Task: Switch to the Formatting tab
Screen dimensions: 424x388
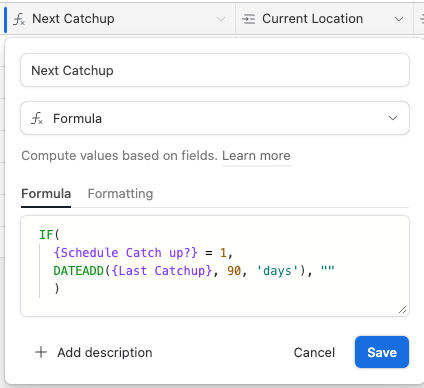Action: coord(120,194)
